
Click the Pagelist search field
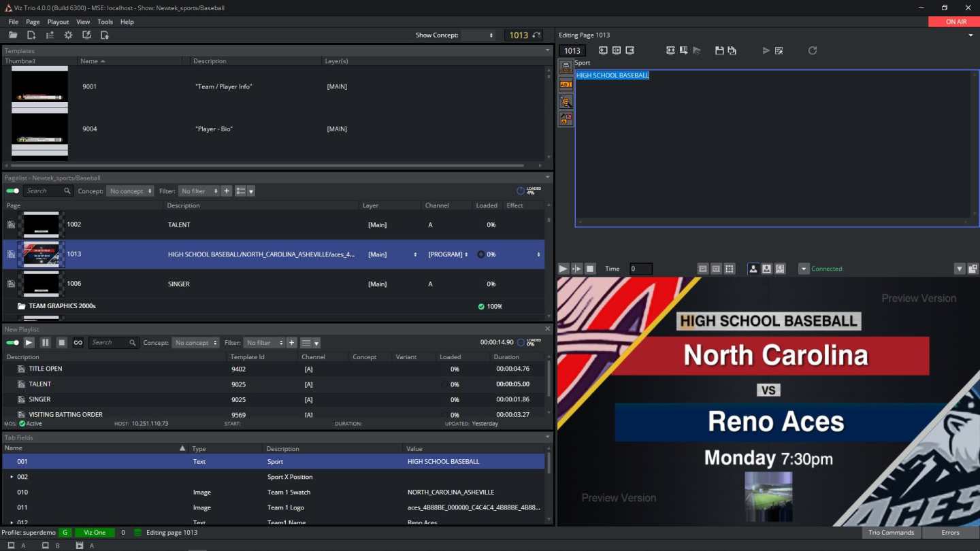[x=45, y=191]
